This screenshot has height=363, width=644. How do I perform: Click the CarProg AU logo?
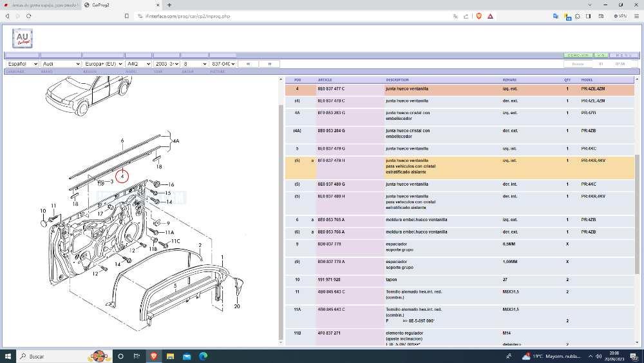tap(22, 38)
